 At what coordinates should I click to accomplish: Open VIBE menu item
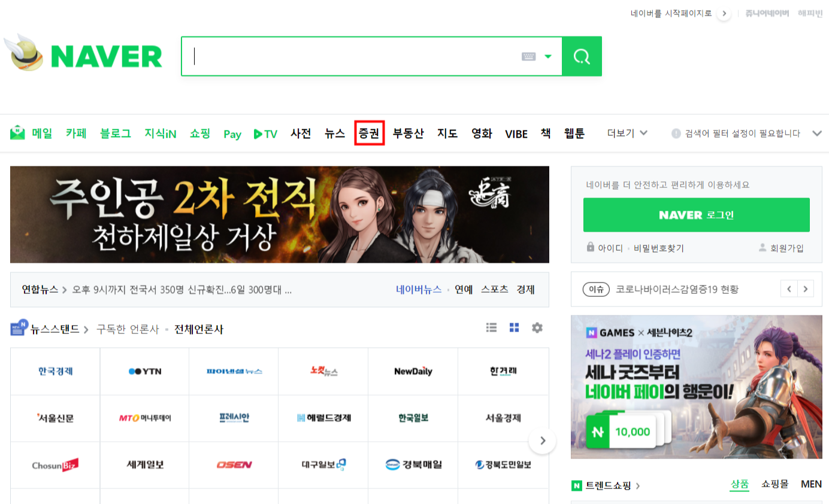point(516,134)
